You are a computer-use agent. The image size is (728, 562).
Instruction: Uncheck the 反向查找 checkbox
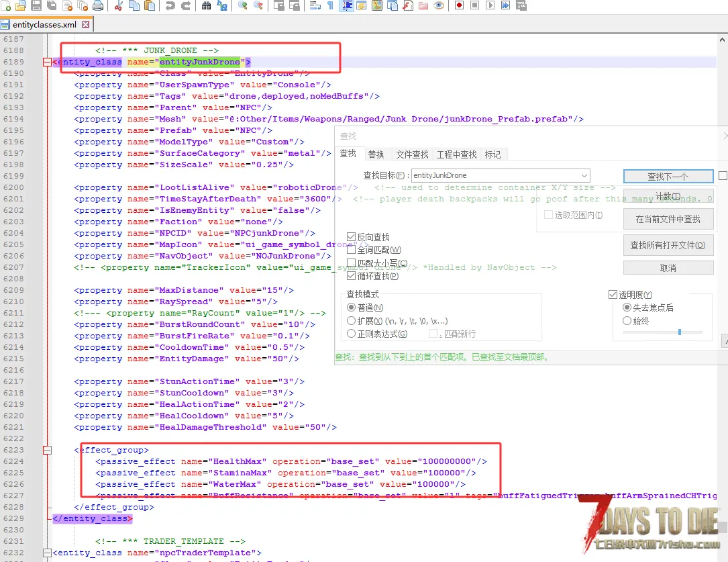tap(352, 237)
